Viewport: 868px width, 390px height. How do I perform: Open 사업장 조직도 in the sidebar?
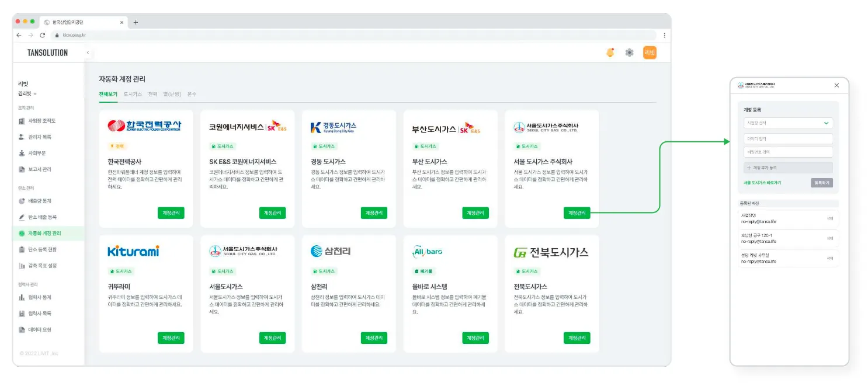(37, 121)
